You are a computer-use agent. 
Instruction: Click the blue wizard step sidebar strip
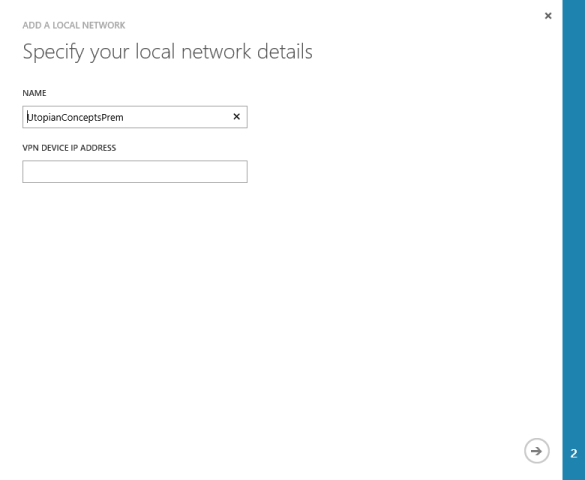[x=574, y=240]
